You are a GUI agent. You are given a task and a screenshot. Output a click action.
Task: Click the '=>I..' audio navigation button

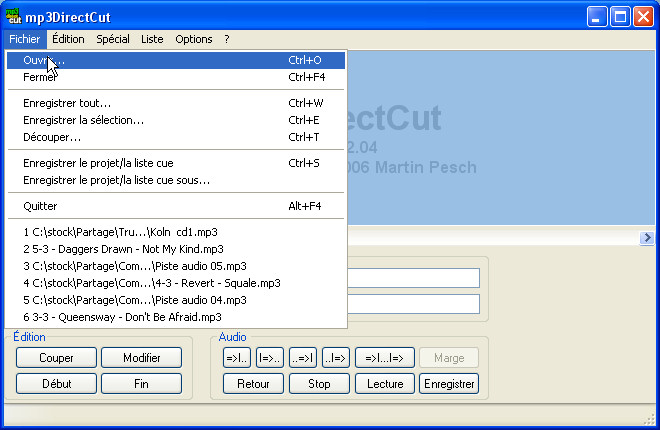tap(236, 358)
